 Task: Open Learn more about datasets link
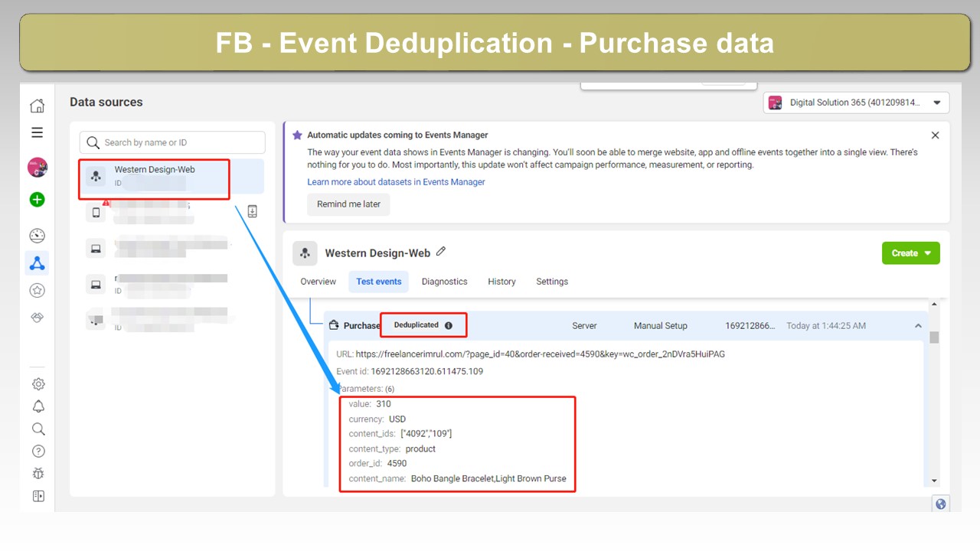396,182
